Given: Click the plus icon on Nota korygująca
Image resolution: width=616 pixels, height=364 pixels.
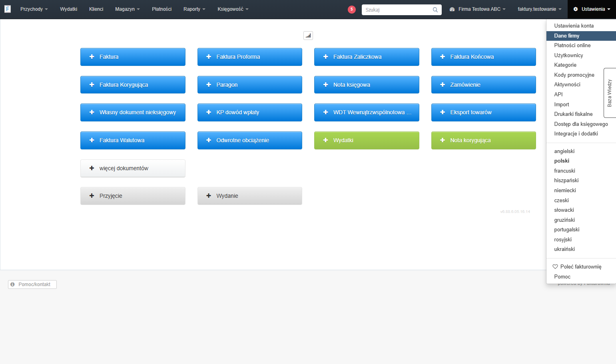Looking at the screenshot, I should (x=443, y=140).
